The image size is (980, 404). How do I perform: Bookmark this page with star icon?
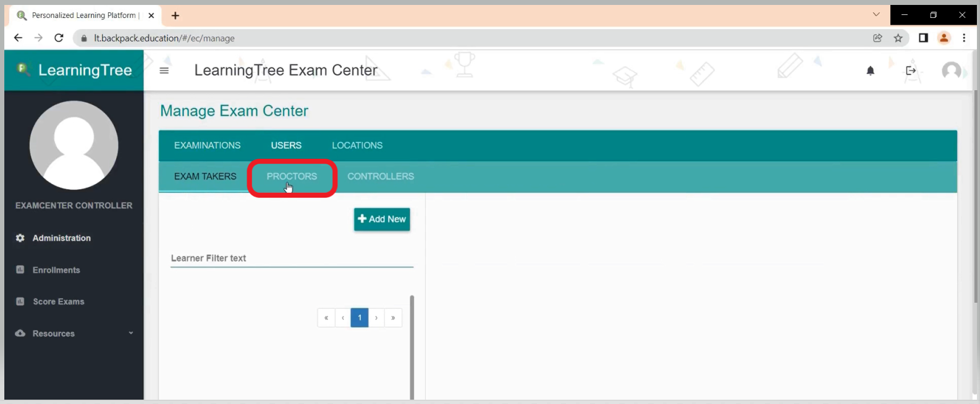click(898, 38)
